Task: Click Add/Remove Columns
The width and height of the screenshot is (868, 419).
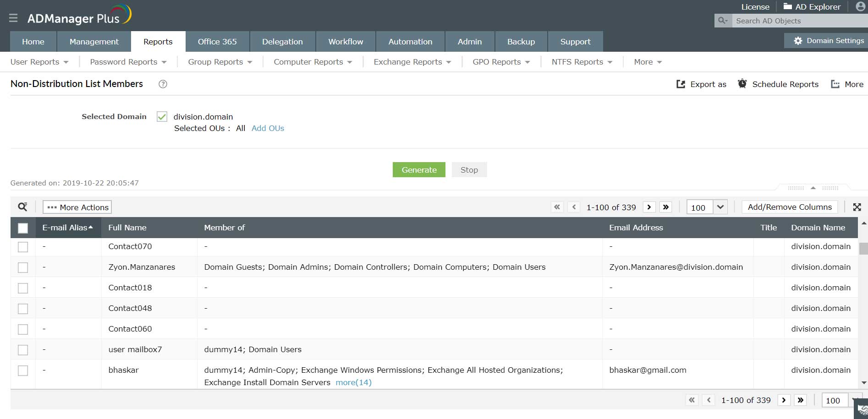Action: click(x=790, y=207)
